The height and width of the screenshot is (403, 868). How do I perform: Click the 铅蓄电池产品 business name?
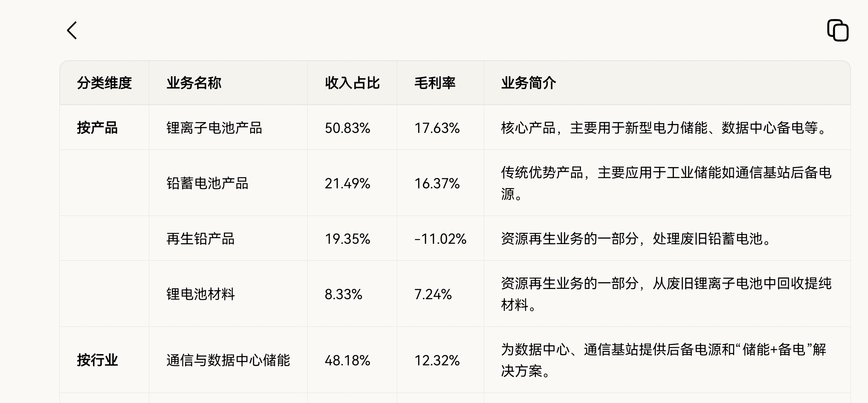tap(207, 183)
